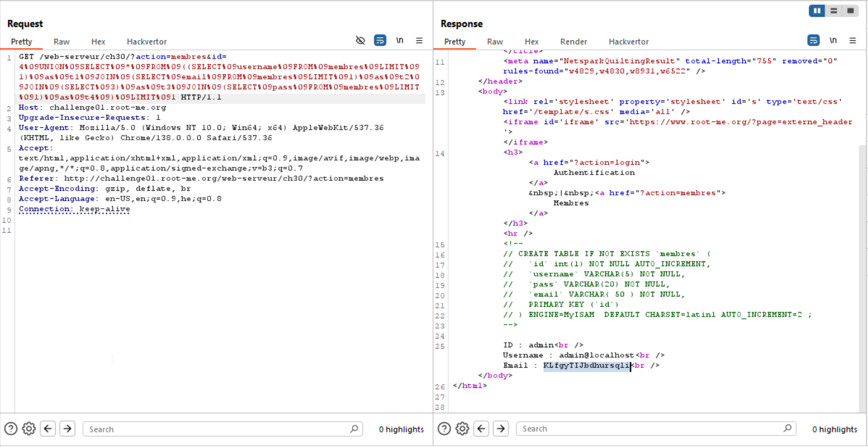The image size is (868, 447).
Task: Go to next match in Response search
Action: 500,428
